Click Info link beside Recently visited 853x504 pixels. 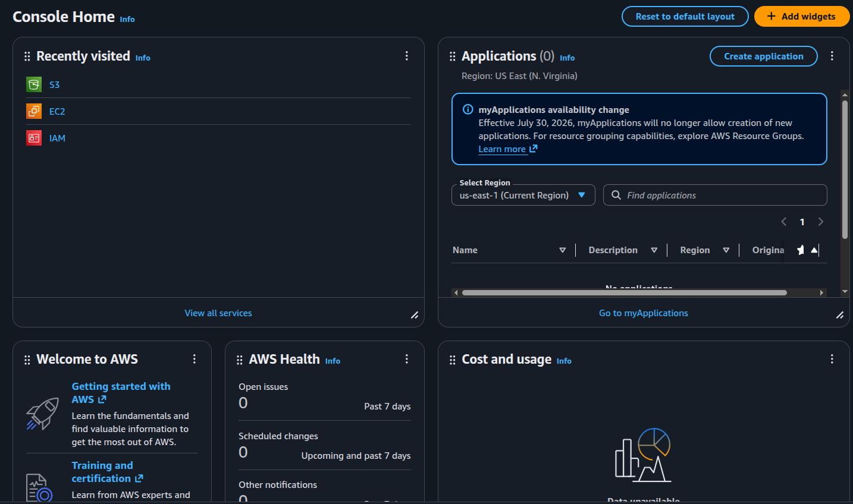tap(143, 58)
